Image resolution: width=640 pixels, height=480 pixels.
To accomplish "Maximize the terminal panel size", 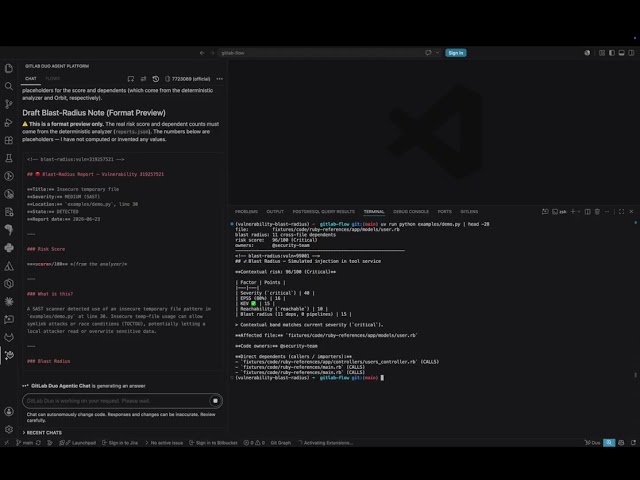I will coord(621,211).
